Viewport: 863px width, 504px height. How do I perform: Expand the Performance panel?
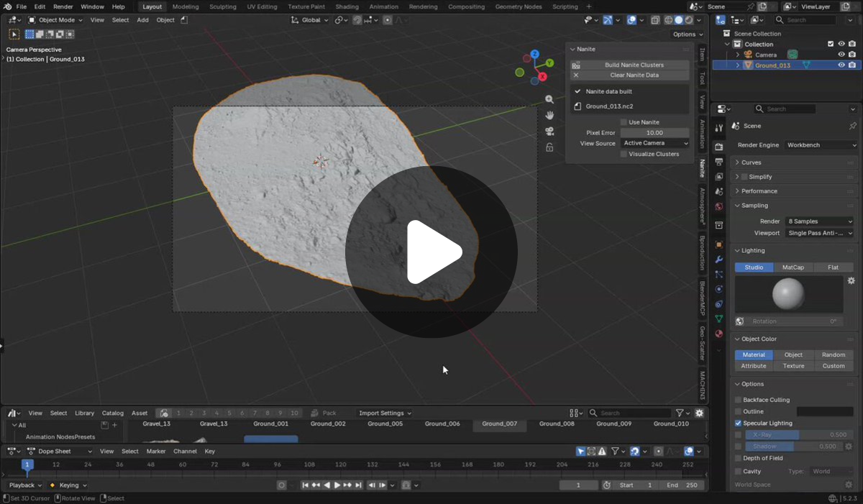(x=759, y=191)
